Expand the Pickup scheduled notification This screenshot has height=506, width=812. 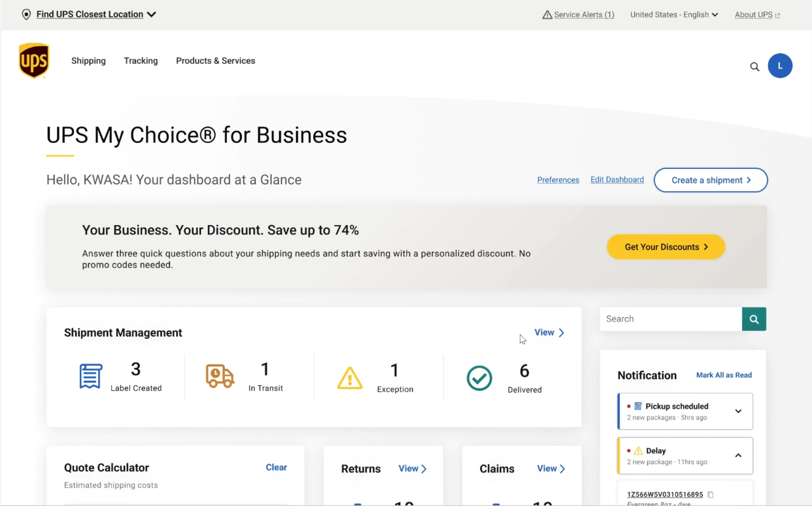(x=738, y=411)
